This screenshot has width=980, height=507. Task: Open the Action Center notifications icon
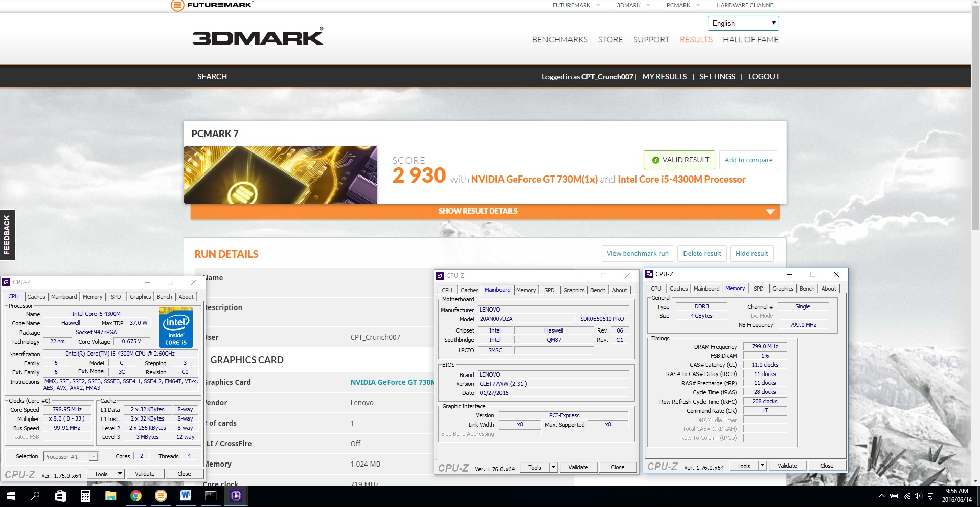click(x=931, y=496)
